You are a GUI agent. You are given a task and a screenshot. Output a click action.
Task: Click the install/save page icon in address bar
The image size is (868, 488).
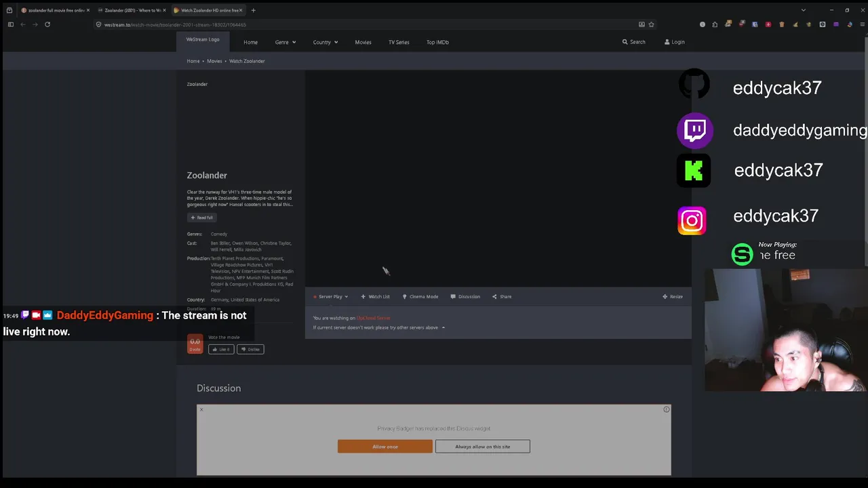coord(642,24)
